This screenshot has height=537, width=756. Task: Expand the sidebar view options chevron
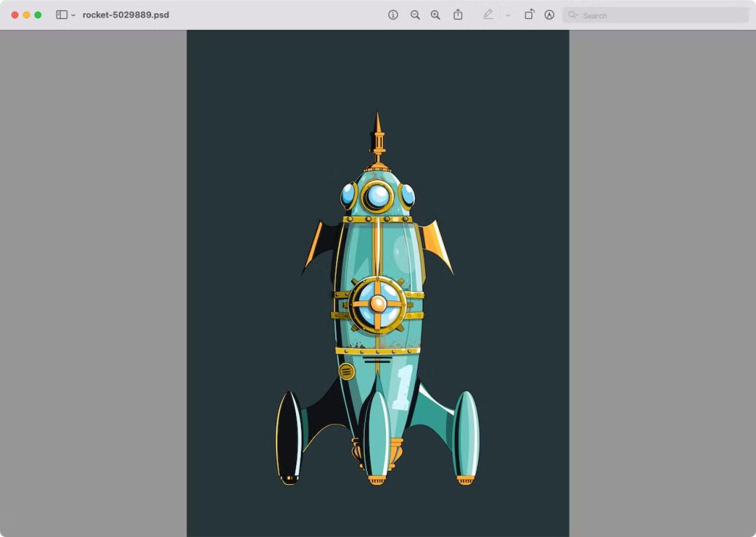click(x=73, y=15)
